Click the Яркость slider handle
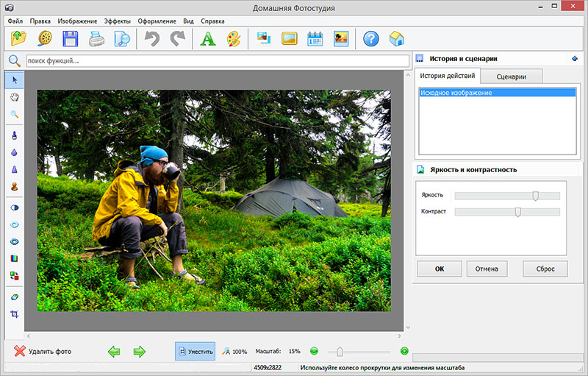Image resolution: width=588 pixels, height=376 pixels. [x=536, y=196]
